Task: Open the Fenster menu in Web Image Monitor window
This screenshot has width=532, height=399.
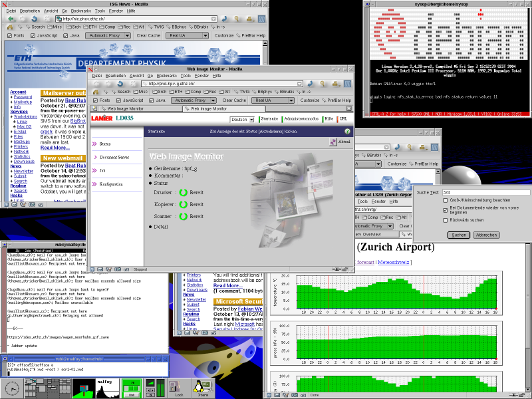Action: pos(201,76)
